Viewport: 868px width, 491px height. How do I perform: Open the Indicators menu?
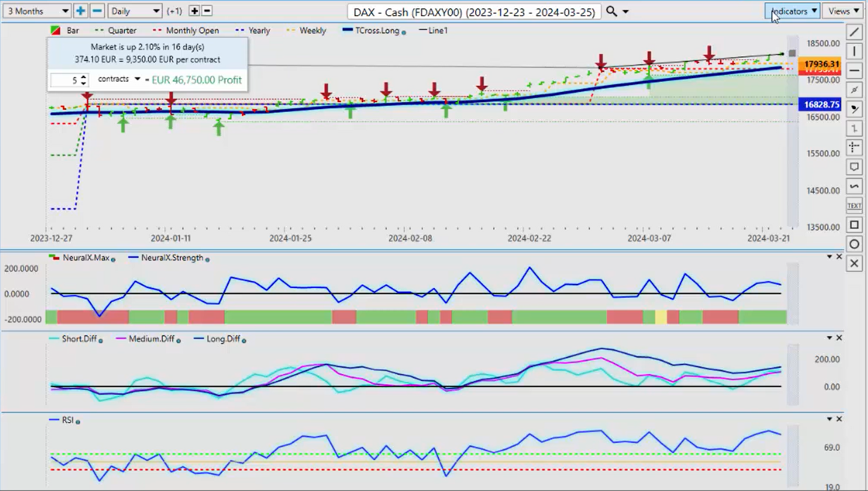pyautogui.click(x=792, y=11)
